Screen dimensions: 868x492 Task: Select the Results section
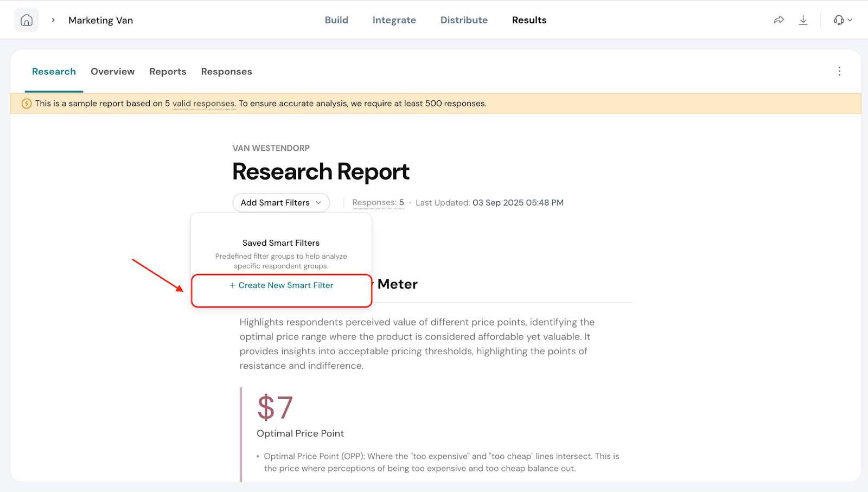[529, 20]
